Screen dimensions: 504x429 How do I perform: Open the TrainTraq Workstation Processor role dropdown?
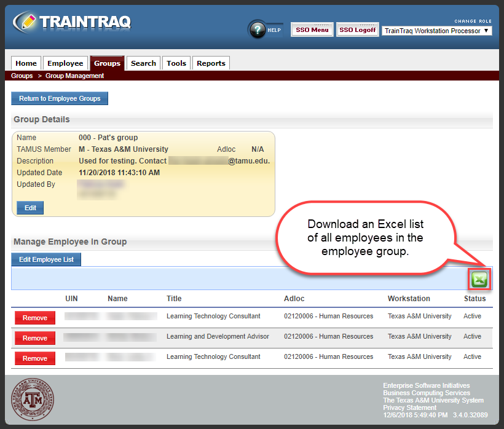(436, 31)
